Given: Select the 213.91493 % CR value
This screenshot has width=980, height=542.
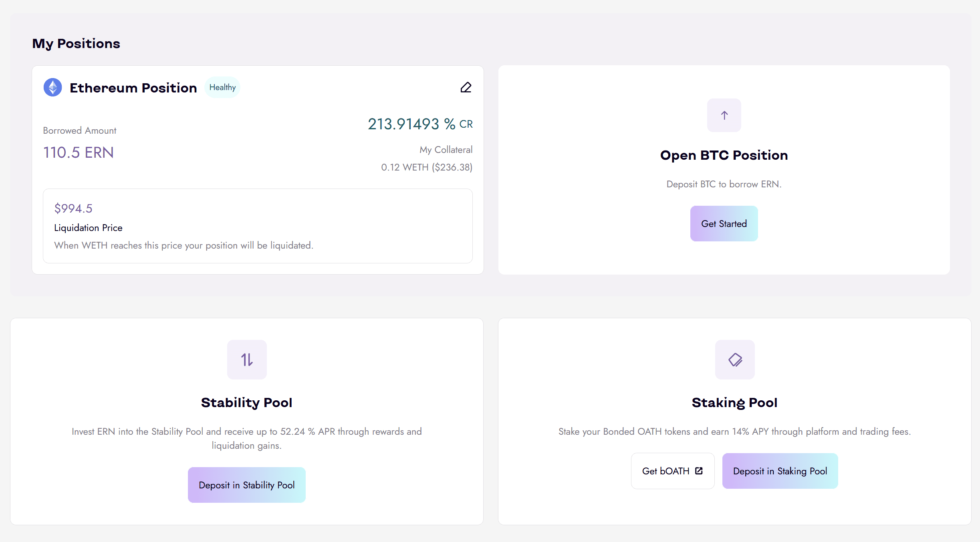Looking at the screenshot, I should point(420,124).
